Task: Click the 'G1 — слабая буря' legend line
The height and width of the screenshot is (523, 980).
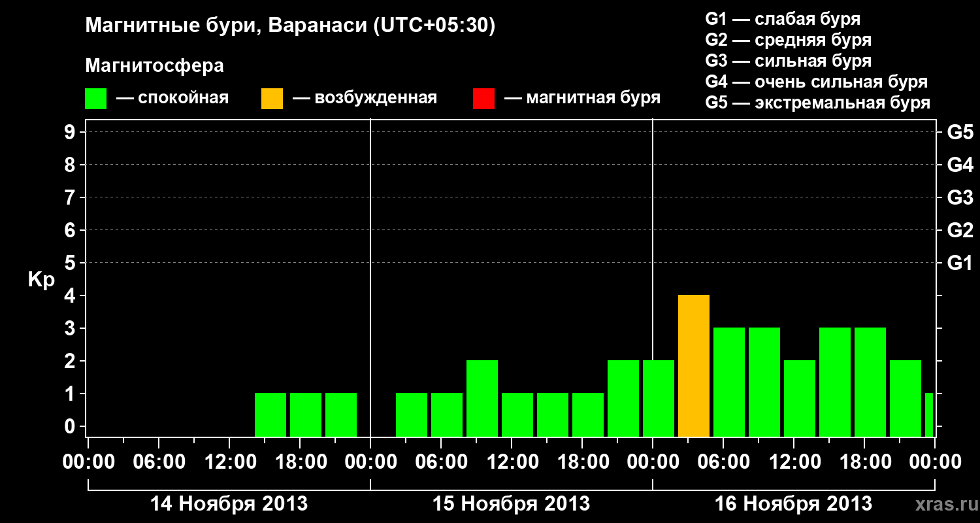Action: pyautogui.click(x=783, y=19)
